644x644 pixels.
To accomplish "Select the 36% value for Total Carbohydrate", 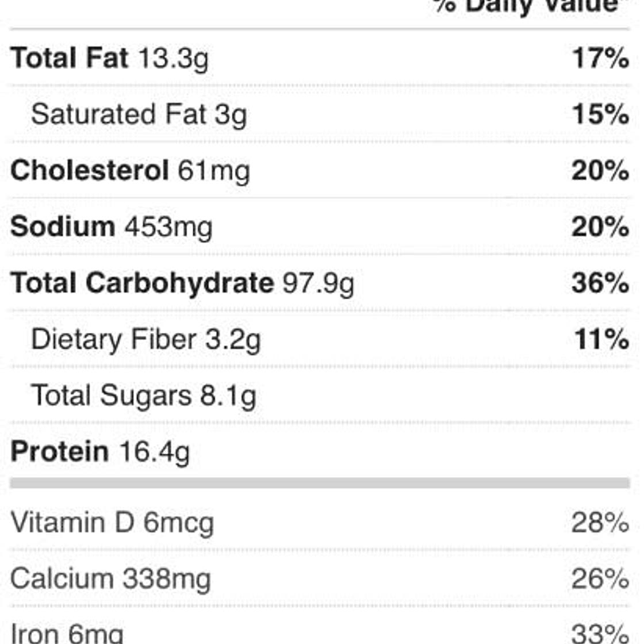I will (600, 283).
